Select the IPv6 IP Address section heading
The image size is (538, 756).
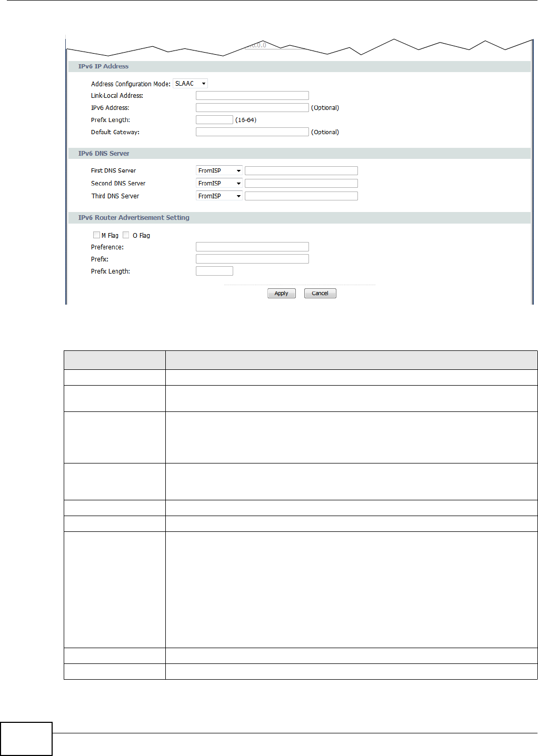tap(103, 66)
